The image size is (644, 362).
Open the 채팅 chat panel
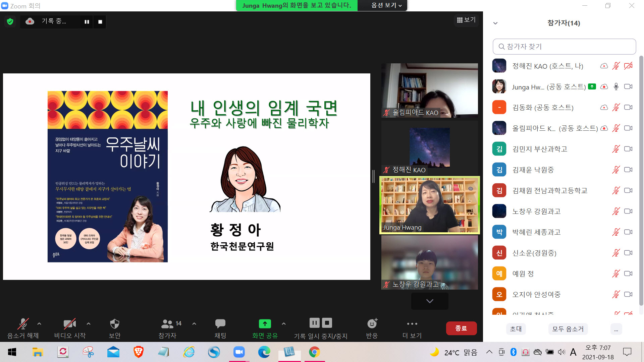point(220,328)
